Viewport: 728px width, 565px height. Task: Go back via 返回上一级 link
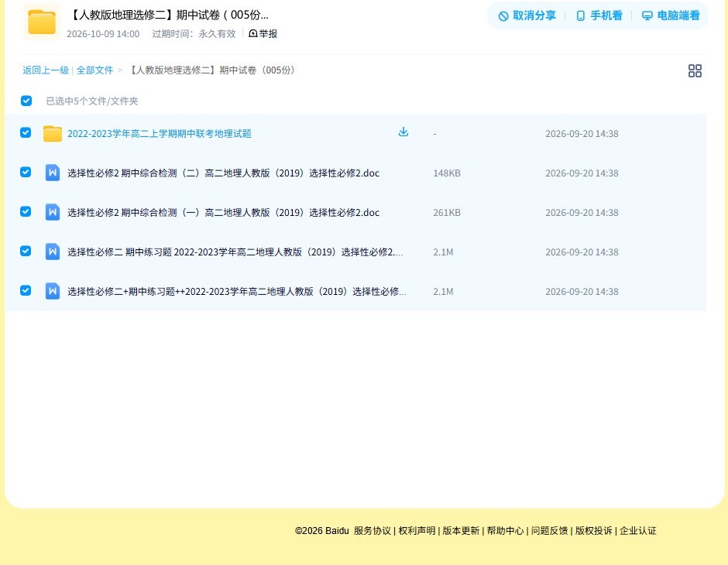[x=46, y=70]
